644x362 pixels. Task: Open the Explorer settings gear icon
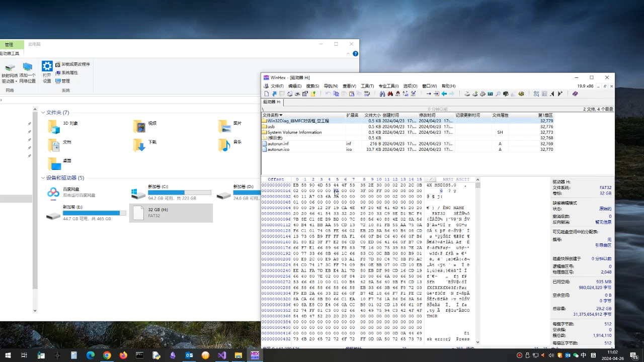(x=47, y=66)
